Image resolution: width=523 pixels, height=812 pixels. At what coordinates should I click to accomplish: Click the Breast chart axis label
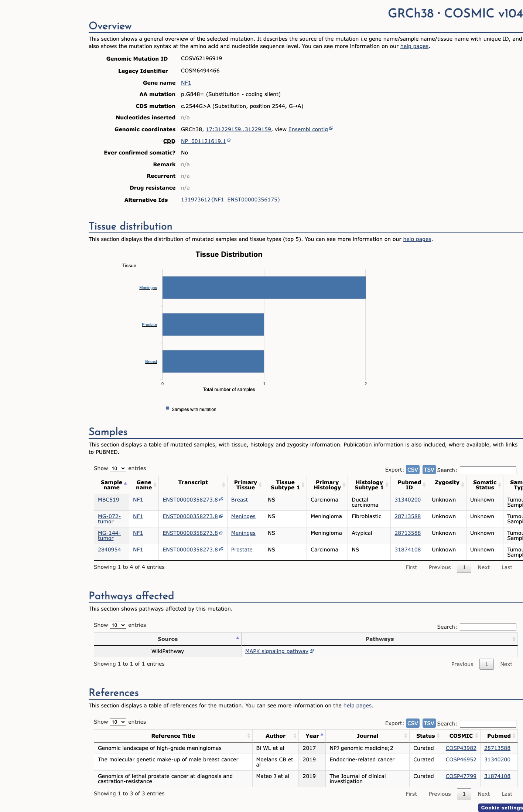pos(151,361)
